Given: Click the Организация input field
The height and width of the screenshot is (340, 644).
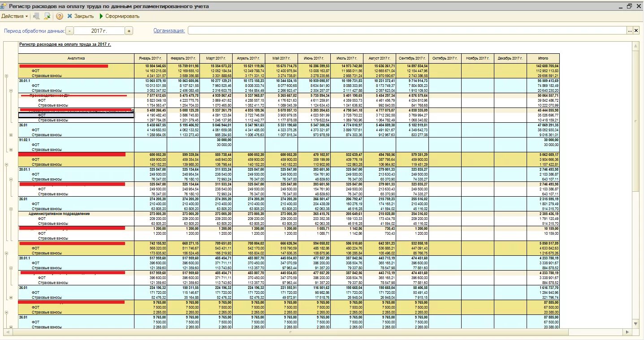Looking at the screenshot, I should (407, 30).
